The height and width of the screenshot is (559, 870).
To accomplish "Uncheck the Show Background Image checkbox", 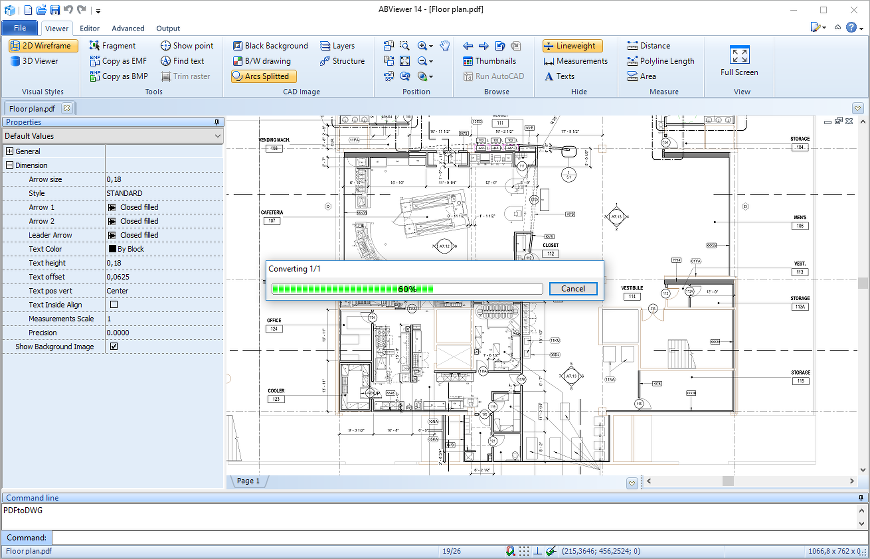I will coord(114,346).
